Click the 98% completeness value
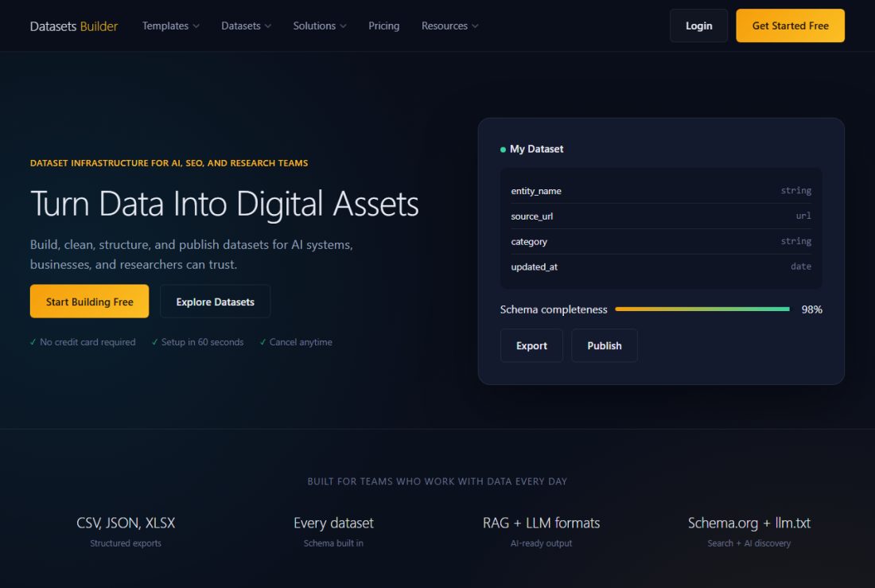 coord(811,310)
